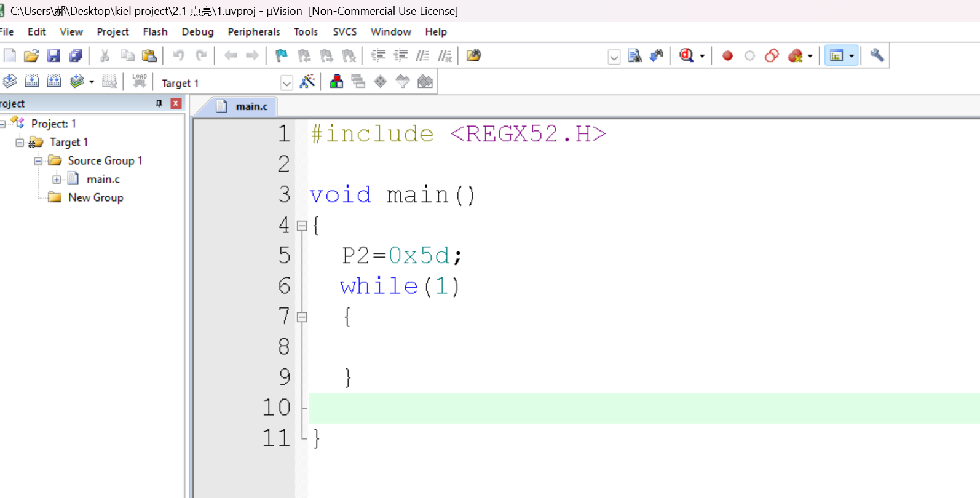Click the Manage Multi-Project Workspace icon
The image size is (980, 498).
pos(358,81)
